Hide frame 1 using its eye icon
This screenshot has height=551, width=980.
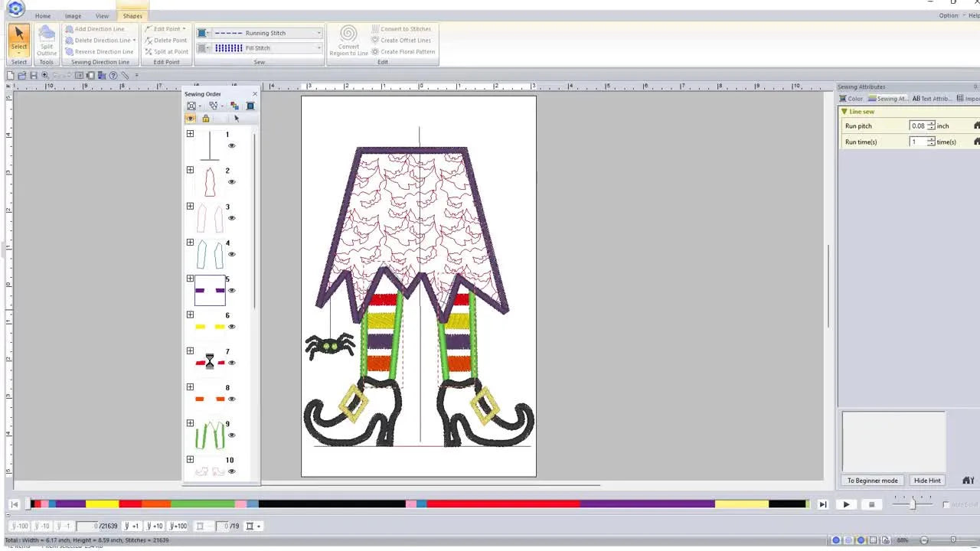tap(232, 145)
